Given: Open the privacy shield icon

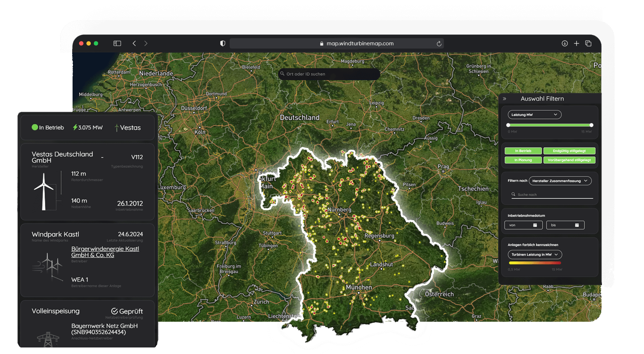Looking at the screenshot, I should [x=223, y=44].
